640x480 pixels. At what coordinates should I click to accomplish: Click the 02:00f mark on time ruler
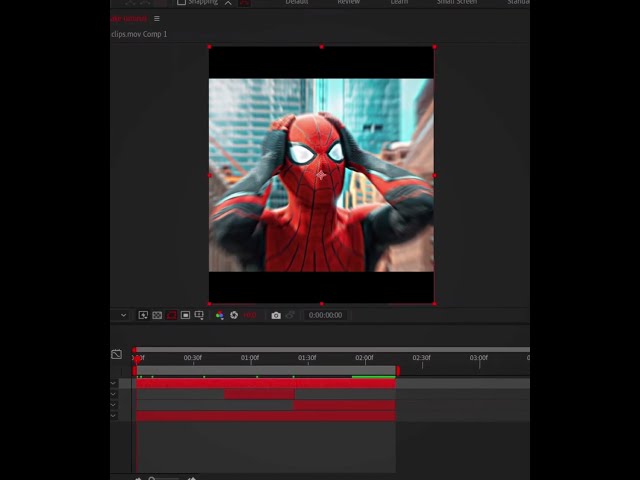coord(364,358)
